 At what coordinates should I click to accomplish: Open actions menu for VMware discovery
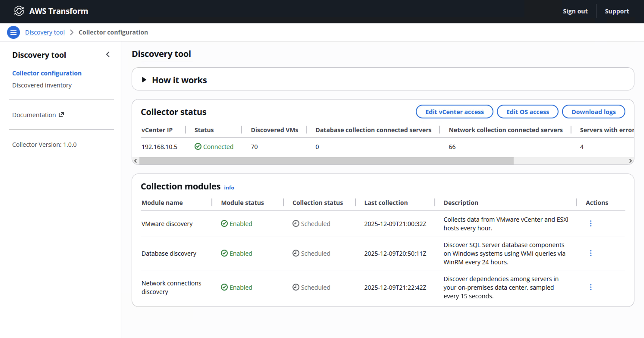[591, 223]
